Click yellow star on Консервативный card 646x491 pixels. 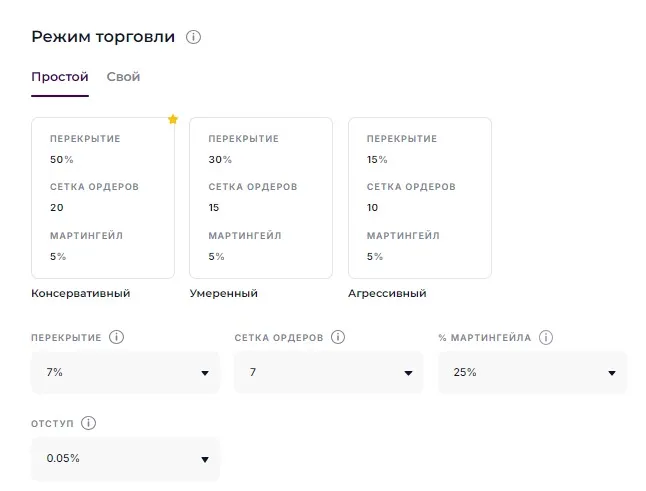173,119
